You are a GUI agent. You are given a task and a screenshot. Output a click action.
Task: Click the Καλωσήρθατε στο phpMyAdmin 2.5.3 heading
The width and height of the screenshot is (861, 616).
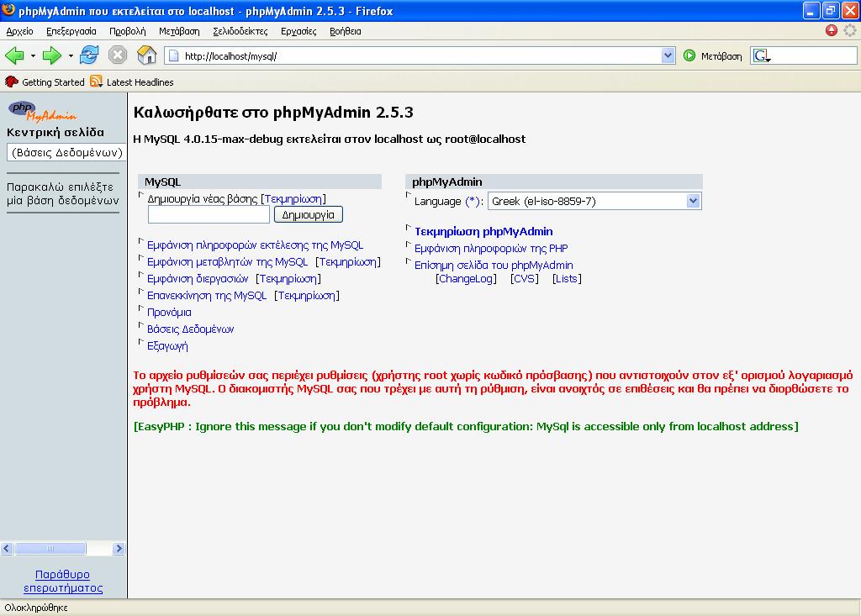tap(273, 113)
